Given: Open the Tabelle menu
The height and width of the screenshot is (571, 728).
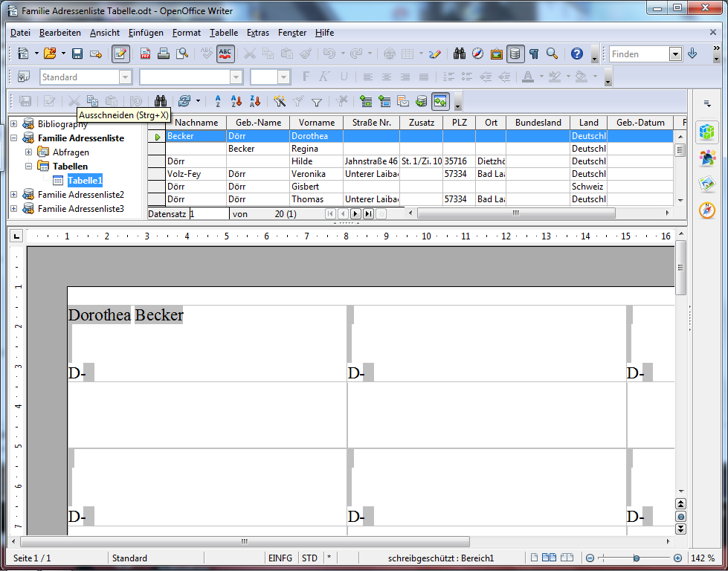Looking at the screenshot, I should (223, 33).
